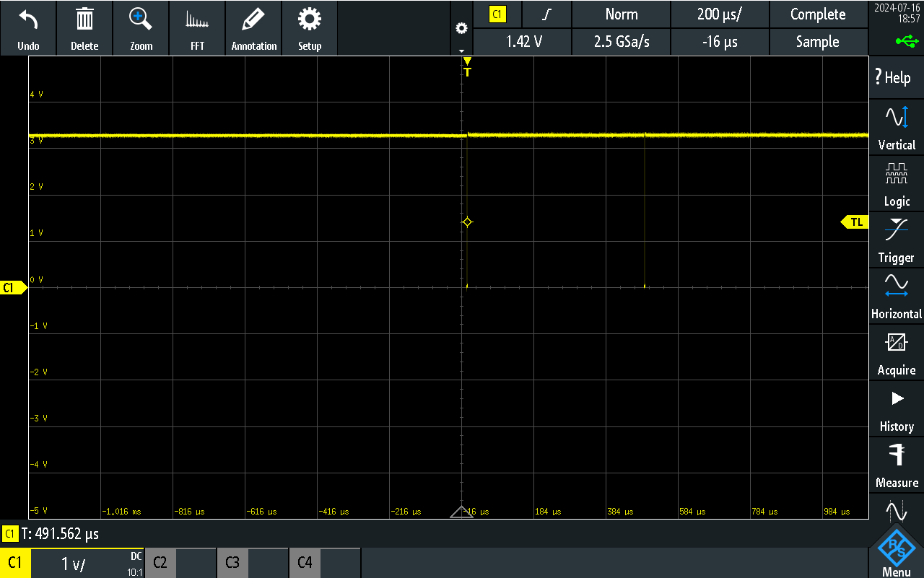This screenshot has height=578, width=924.
Task: Enable channel C3 tab
Action: click(232, 563)
